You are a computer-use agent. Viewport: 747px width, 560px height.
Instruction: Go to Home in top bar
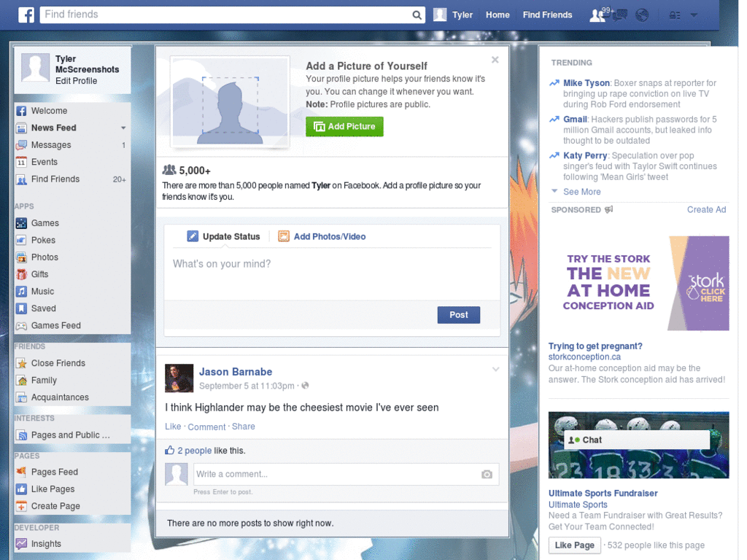498,15
